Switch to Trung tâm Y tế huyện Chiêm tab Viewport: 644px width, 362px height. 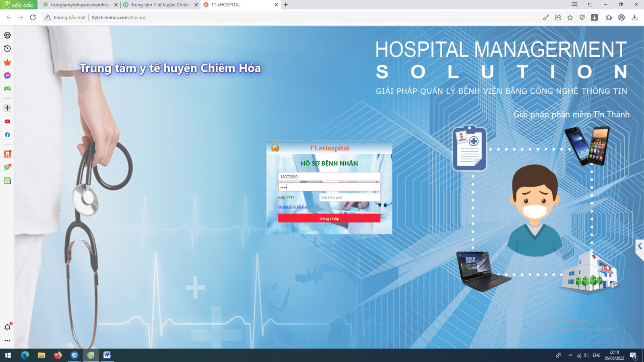click(160, 5)
